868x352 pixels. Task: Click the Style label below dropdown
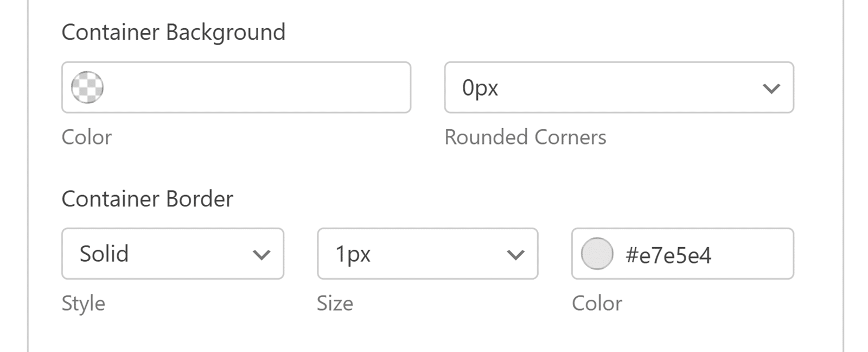click(x=84, y=304)
